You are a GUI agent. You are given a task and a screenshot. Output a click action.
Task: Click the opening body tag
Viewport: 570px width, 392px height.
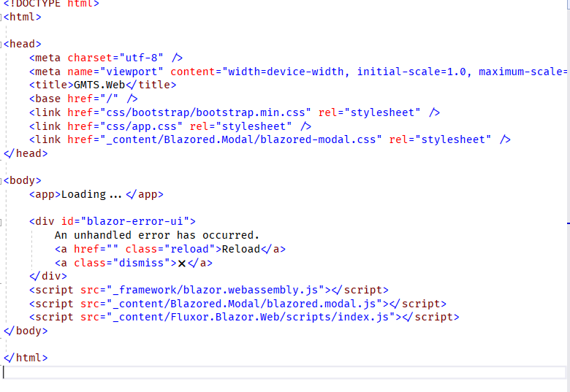pyautogui.click(x=23, y=180)
